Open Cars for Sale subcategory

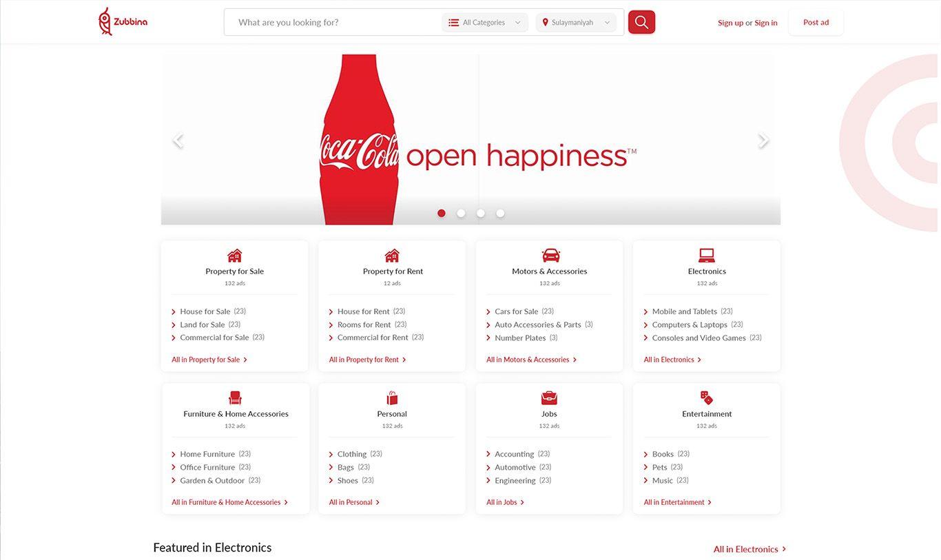(516, 311)
